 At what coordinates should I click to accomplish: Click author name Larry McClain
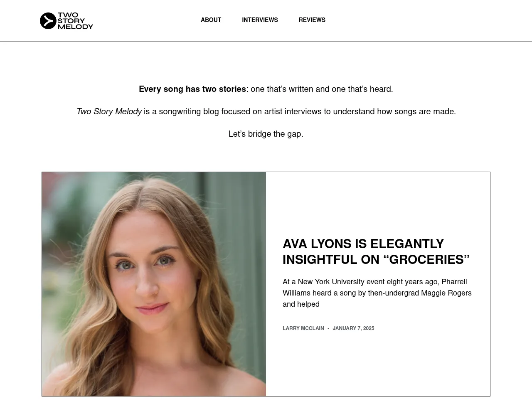coord(303,328)
